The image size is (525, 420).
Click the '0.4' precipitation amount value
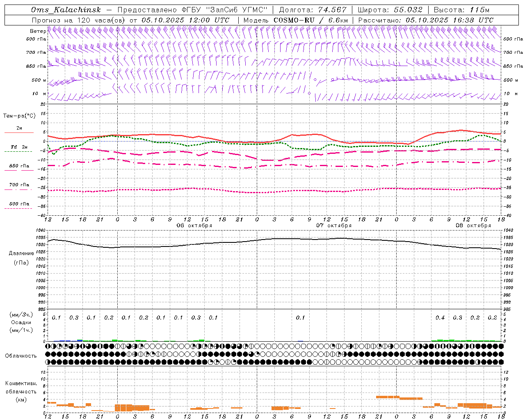[440, 318]
